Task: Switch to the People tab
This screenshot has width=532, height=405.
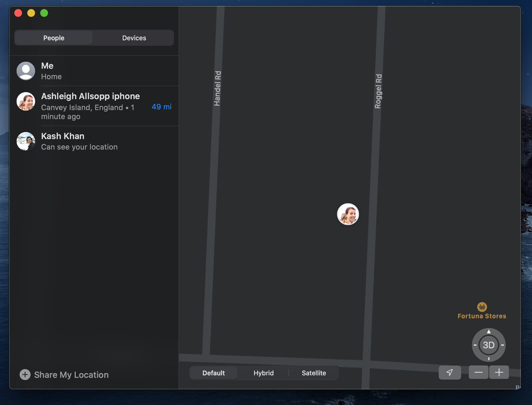Action: click(x=54, y=38)
